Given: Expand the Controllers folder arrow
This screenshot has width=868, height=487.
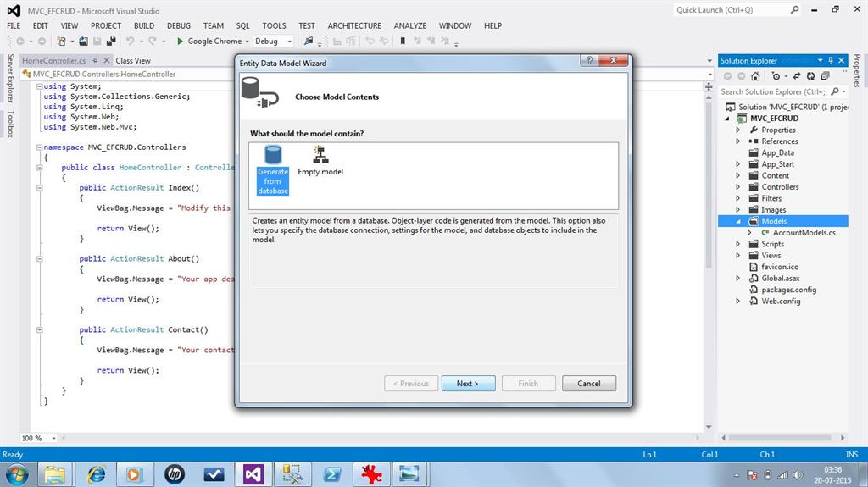Looking at the screenshot, I should pyautogui.click(x=738, y=187).
